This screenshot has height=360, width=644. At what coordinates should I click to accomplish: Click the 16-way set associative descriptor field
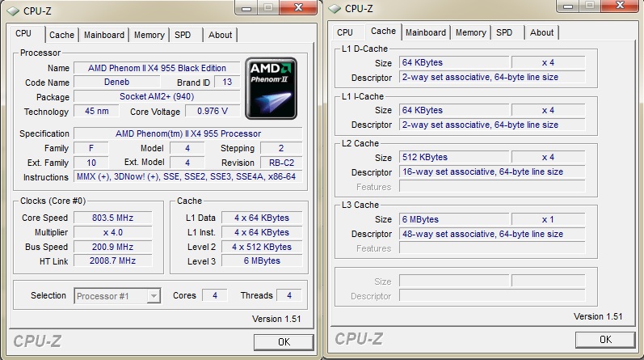[x=492, y=172]
